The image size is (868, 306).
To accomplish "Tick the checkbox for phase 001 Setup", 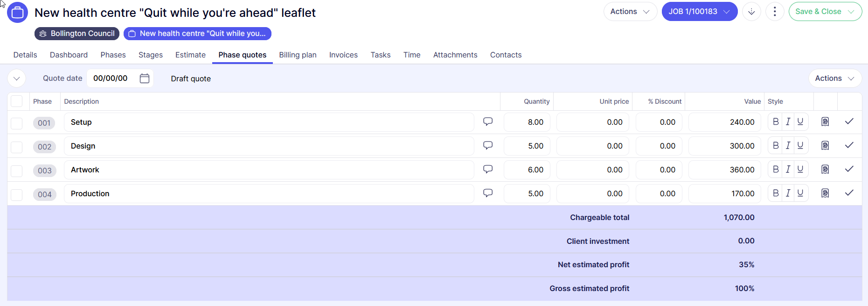I will coord(17,123).
